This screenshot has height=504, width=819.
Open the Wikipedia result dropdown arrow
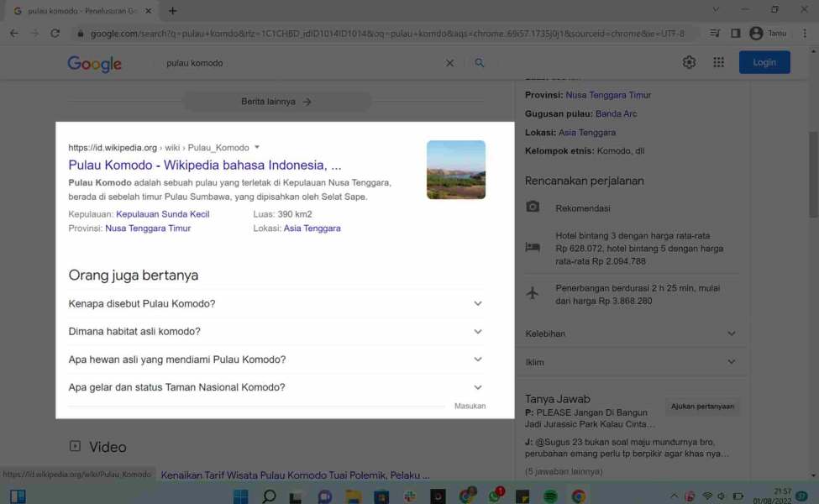(257, 147)
